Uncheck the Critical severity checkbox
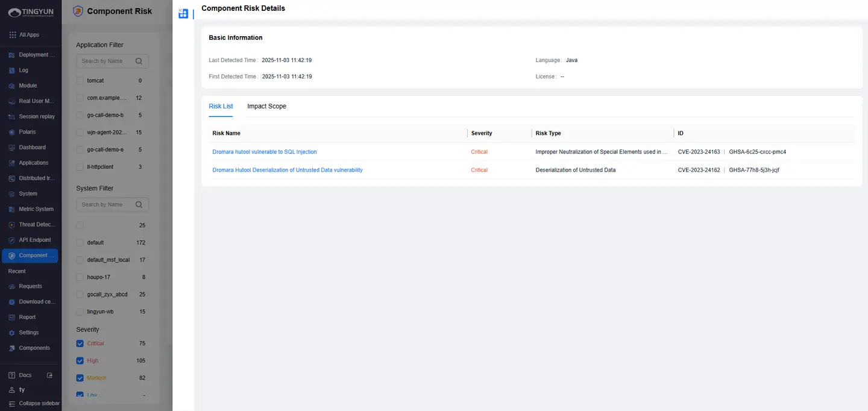The height and width of the screenshot is (411, 868). tap(80, 344)
